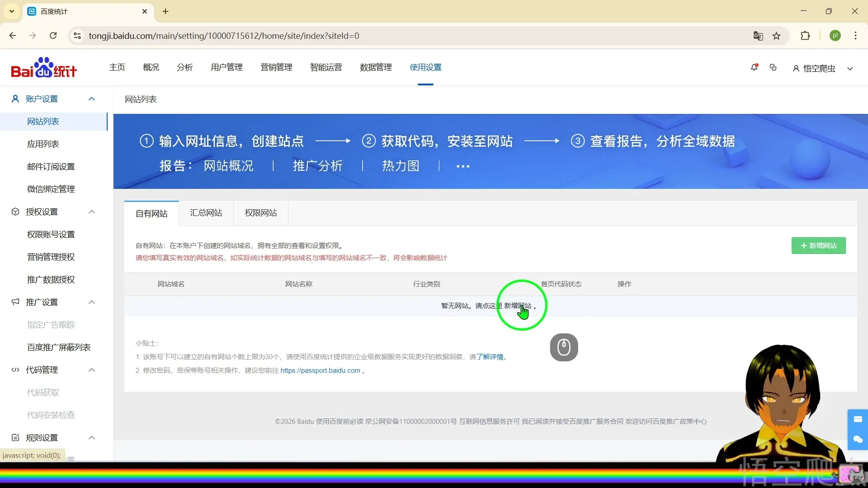Open the 悟空爬虫 user dropdown arrow
This screenshot has width=868, height=488.
point(850,69)
